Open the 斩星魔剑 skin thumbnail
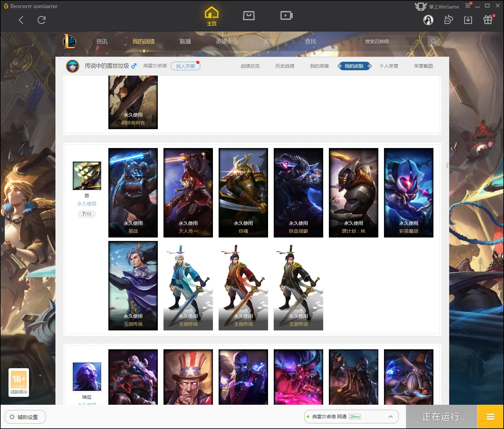Viewport: 504px width, 429px height. [x=409, y=193]
